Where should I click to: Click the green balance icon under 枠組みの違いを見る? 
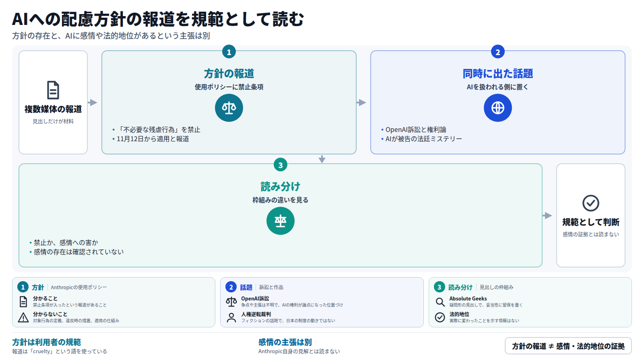281,221
